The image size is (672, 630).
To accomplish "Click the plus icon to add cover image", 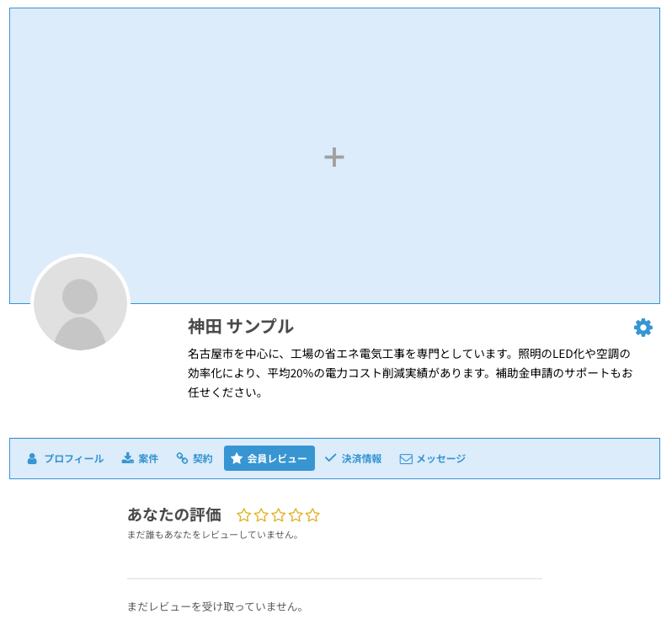I will 334,157.
